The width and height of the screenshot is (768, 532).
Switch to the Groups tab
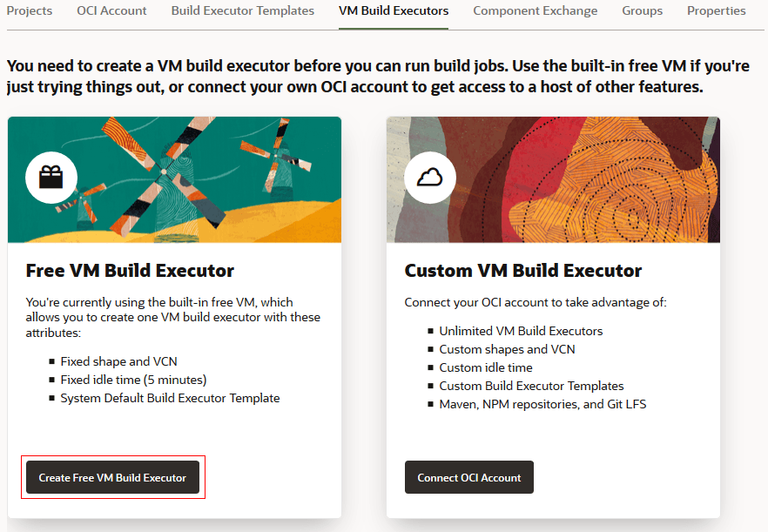point(643,11)
